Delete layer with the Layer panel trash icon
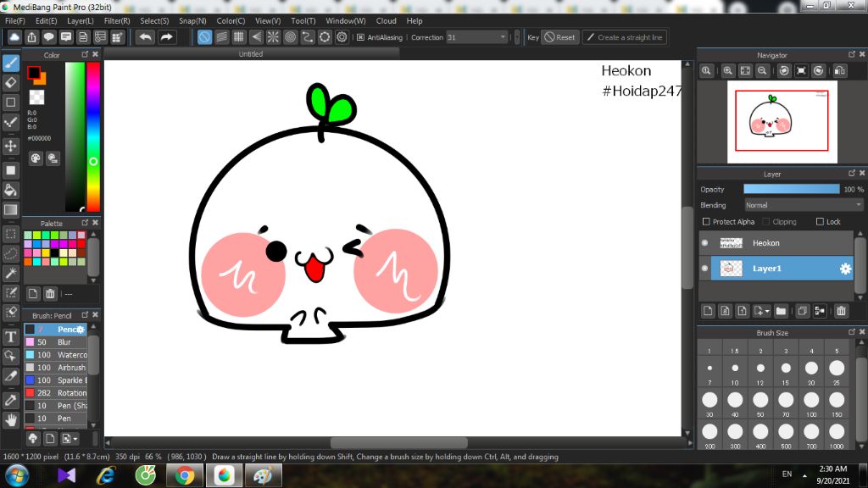This screenshot has height=488, width=868. 841,311
